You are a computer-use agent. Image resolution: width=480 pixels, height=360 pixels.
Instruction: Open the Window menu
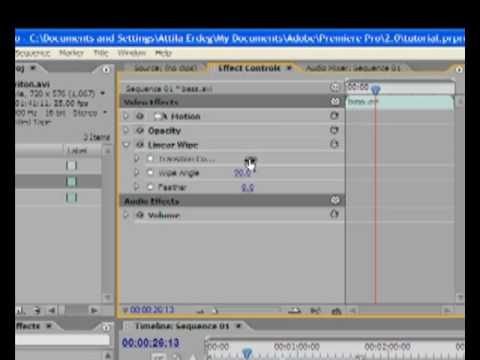132,53
